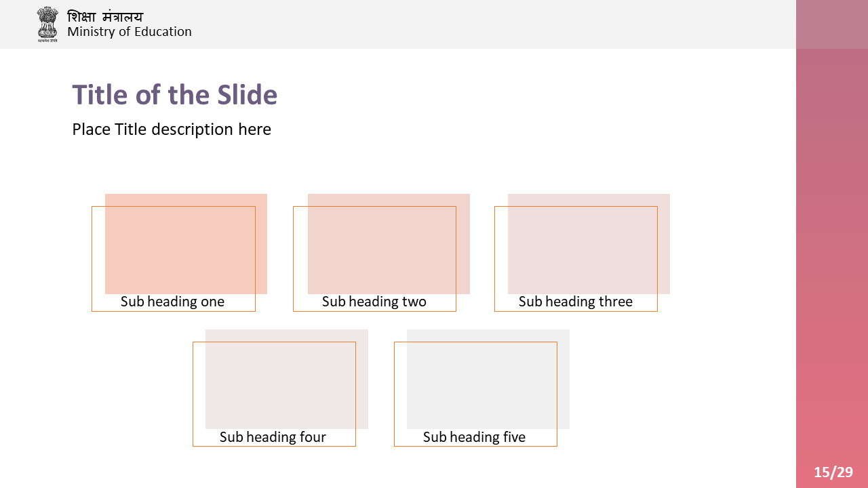Select the shaded box above Sub heading one
The height and width of the screenshot is (488, 868).
pyautogui.click(x=186, y=244)
